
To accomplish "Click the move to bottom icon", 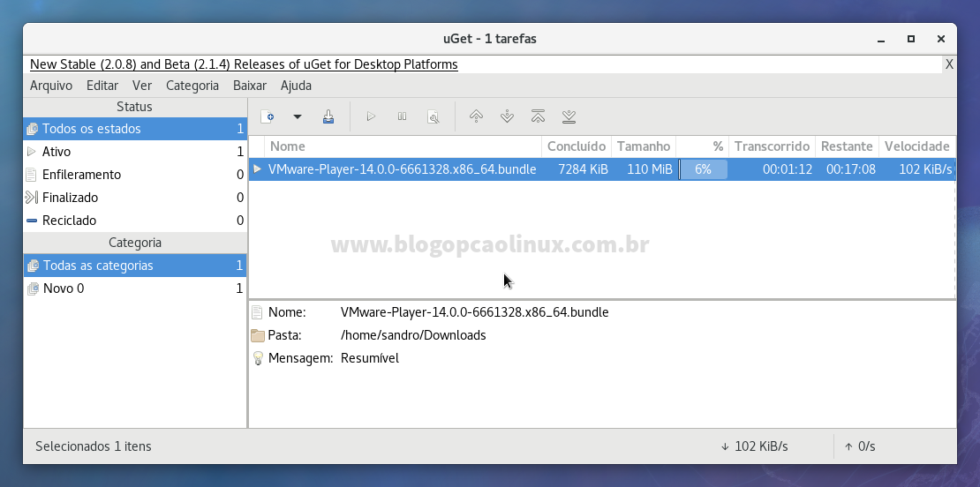I will click(x=569, y=116).
